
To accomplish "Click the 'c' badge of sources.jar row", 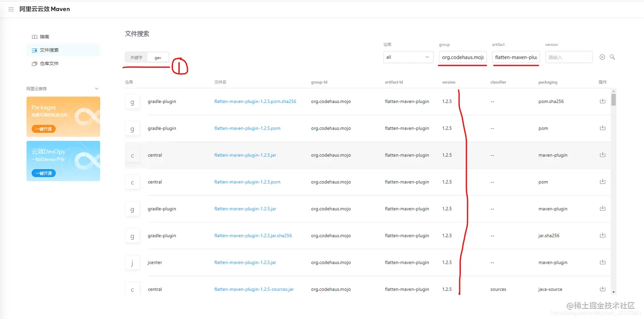I will tap(132, 289).
